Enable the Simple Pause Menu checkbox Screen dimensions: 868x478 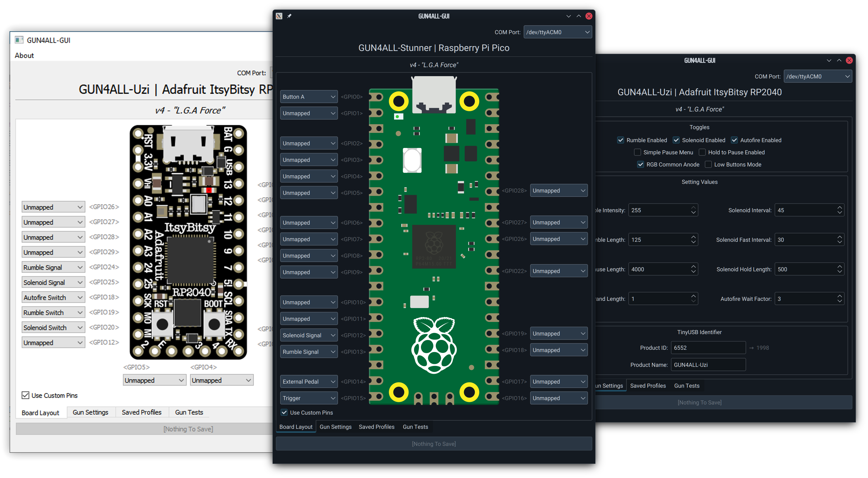pyautogui.click(x=637, y=152)
